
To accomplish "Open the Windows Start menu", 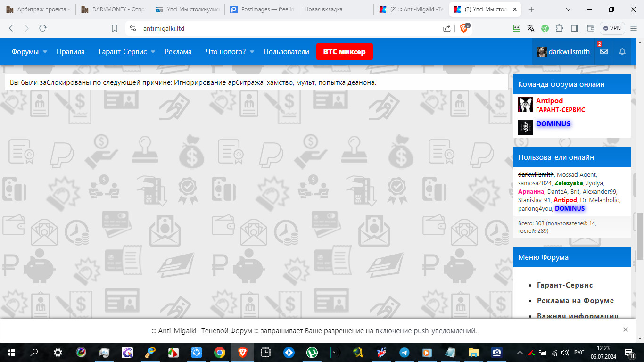I will point(11,352).
